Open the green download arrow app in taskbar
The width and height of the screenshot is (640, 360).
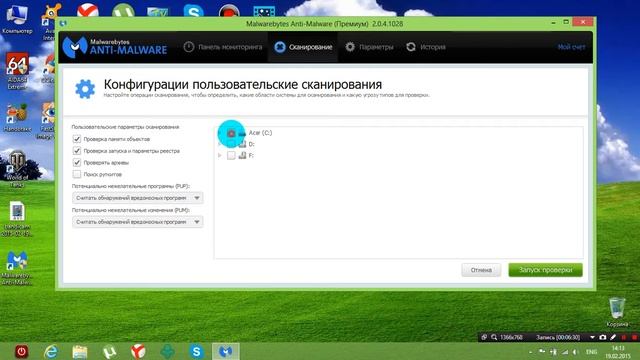pos(167,351)
